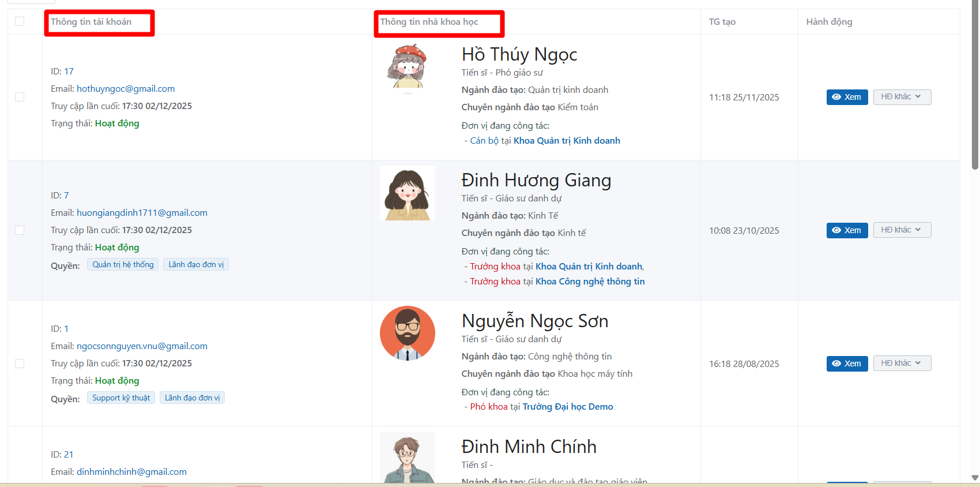980x487 pixels.
Task: Click Đinh Hương Giang's avatar picture
Action: pyautogui.click(x=408, y=193)
